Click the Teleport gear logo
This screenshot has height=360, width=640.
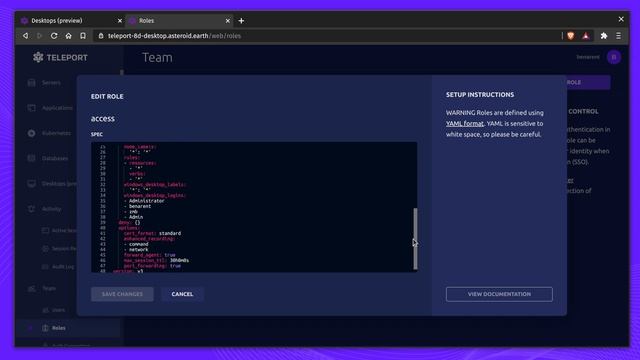[x=38, y=57]
